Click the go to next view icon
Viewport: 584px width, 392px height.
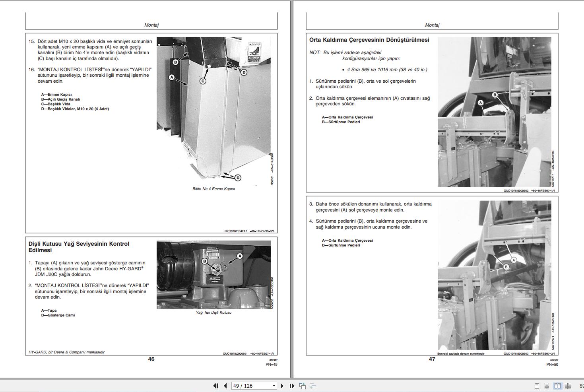pyautogui.click(x=313, y=386)
